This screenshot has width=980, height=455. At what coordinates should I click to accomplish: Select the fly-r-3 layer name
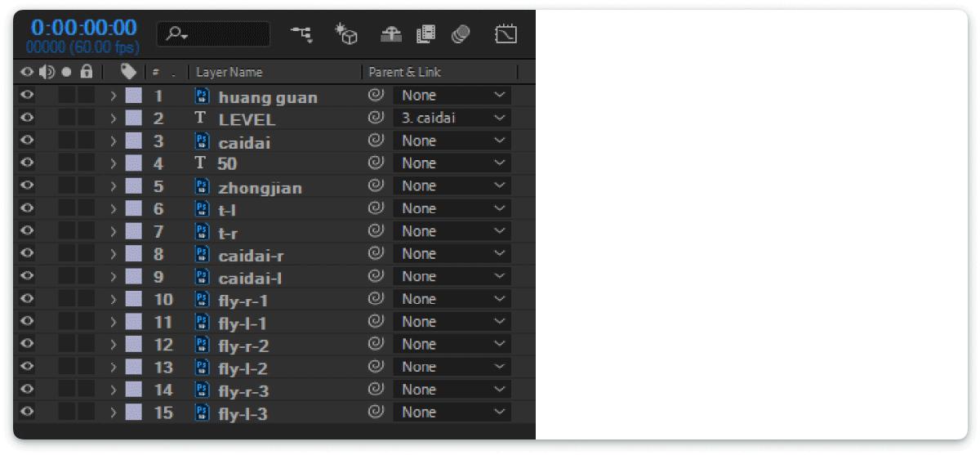243,392
